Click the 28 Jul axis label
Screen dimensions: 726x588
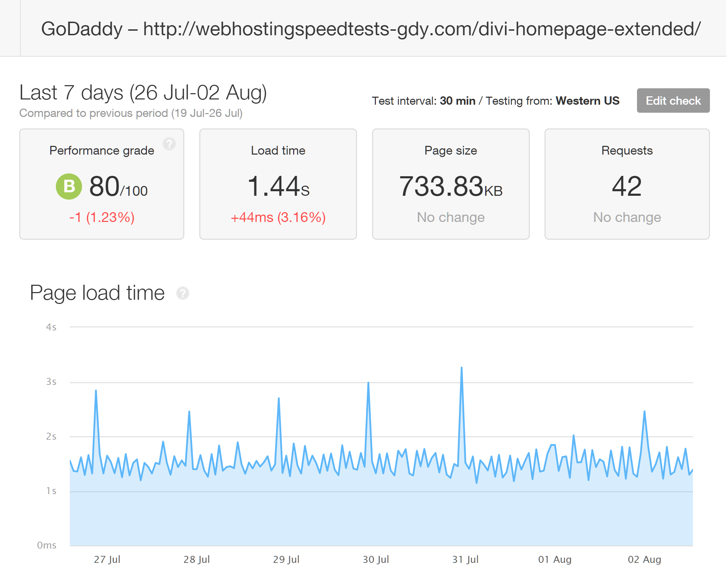197,559
